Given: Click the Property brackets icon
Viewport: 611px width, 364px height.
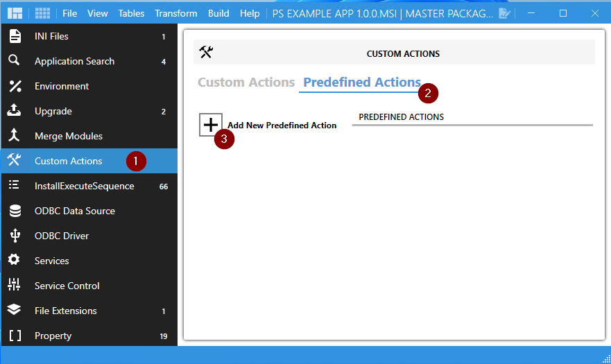Looking at the screenshot, I should tap(15, 336).
